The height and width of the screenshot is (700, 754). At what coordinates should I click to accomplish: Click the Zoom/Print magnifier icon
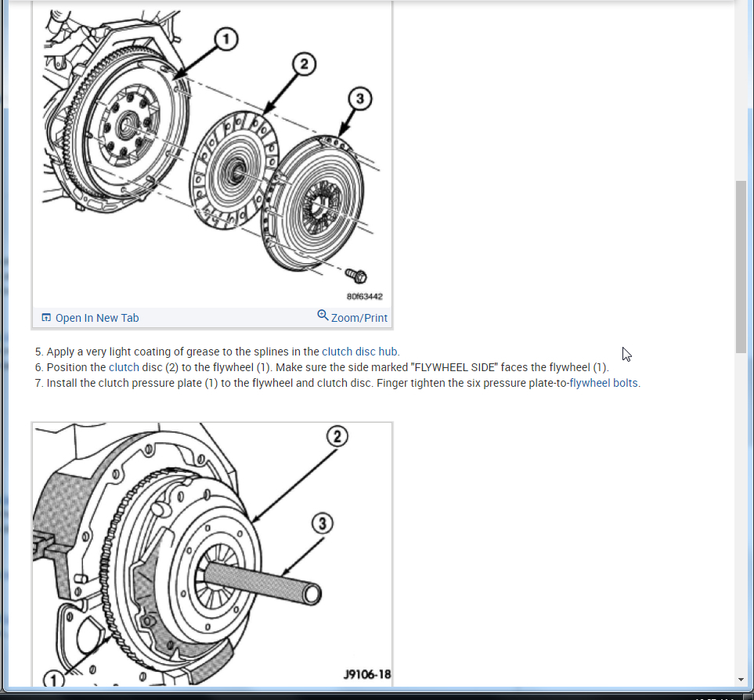tap(323, 316)
